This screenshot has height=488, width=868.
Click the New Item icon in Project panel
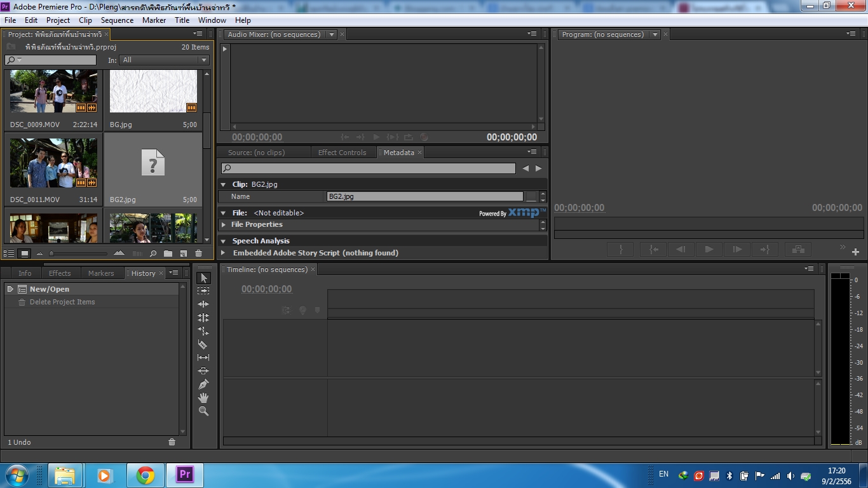point(183,254)
